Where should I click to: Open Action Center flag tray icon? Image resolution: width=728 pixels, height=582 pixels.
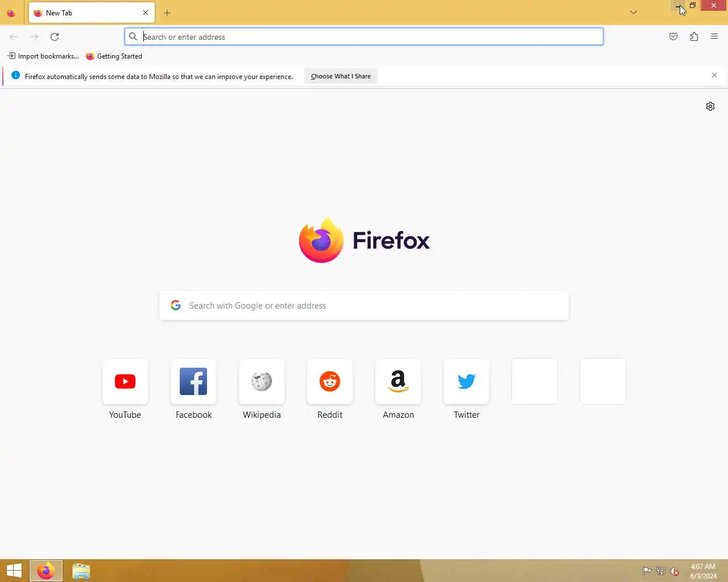[x=647, y=571]
